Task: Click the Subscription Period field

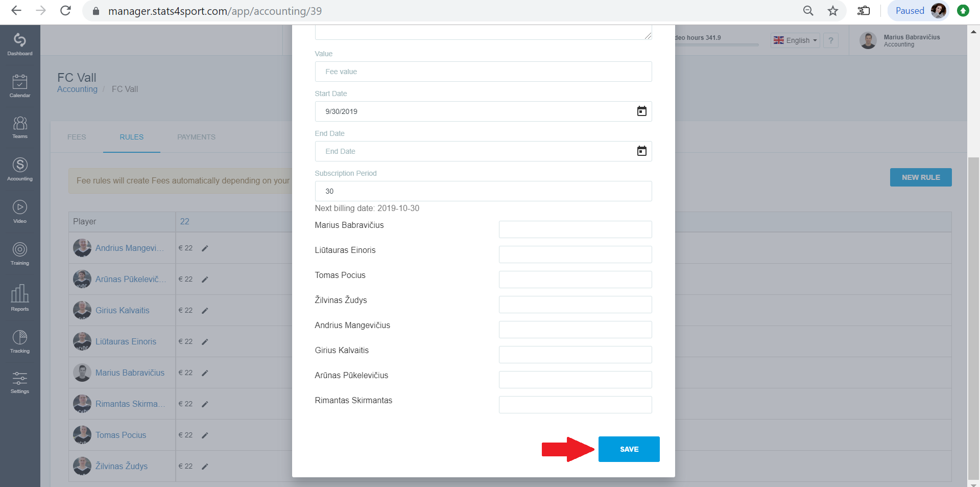Action: [x=483, y=191]
